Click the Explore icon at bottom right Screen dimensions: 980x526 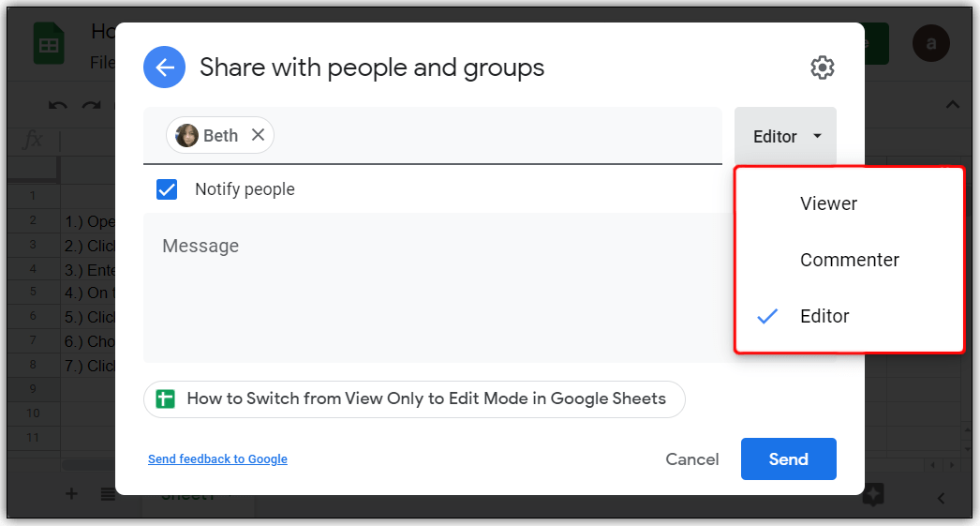point(873,495)
